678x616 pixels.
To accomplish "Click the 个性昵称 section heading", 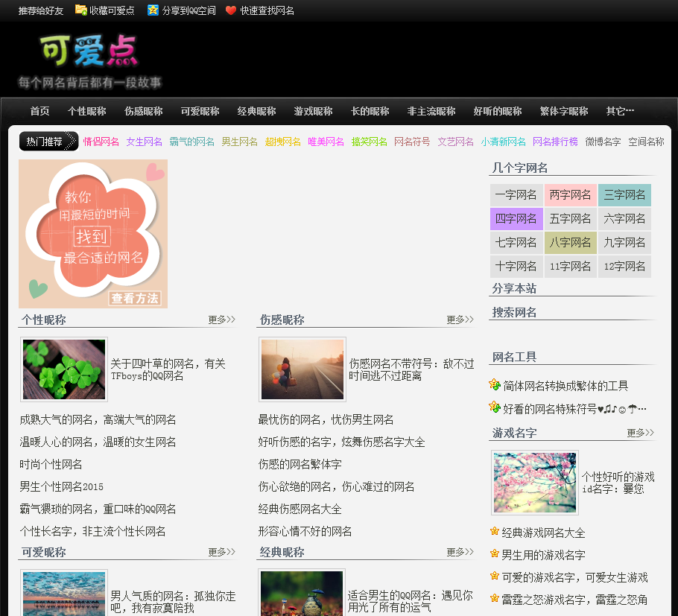I will tap(44, 320).
